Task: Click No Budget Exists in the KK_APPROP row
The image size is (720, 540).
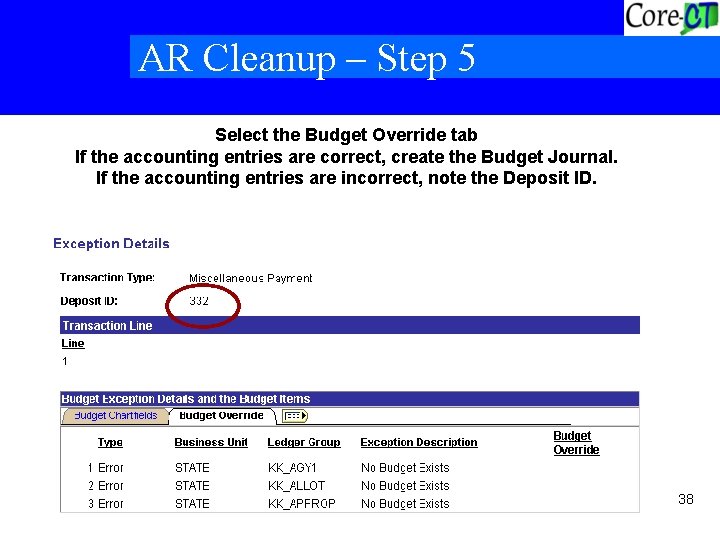Action: point(405,504)
